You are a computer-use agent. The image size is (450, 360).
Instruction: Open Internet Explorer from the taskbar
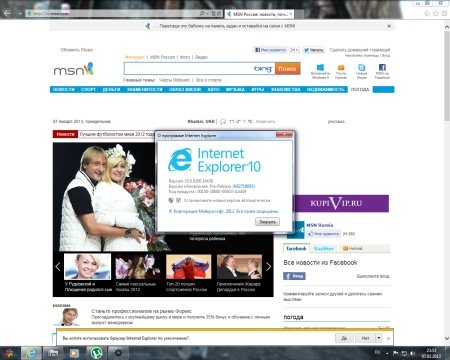[31, 353]
